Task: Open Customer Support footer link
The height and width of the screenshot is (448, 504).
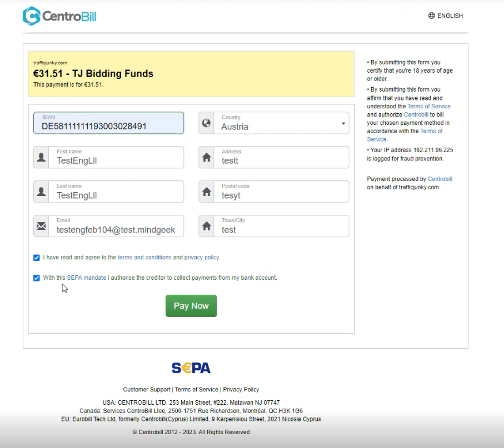Action: (147, 390)
